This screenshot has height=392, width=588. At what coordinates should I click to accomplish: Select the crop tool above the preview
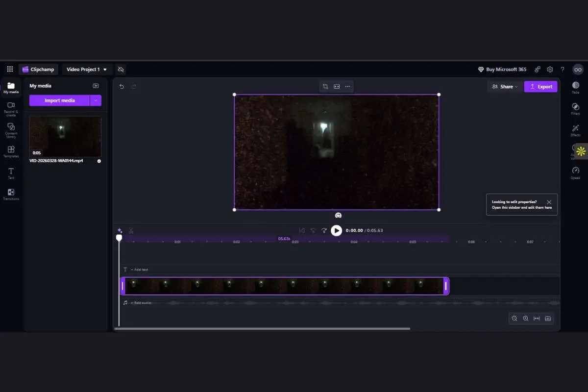325,86
